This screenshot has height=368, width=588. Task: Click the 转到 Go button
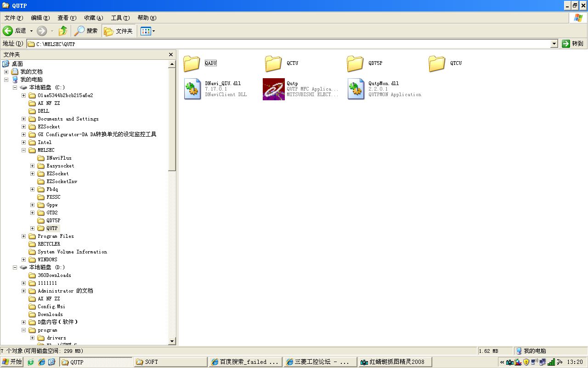tap(572, 44)
